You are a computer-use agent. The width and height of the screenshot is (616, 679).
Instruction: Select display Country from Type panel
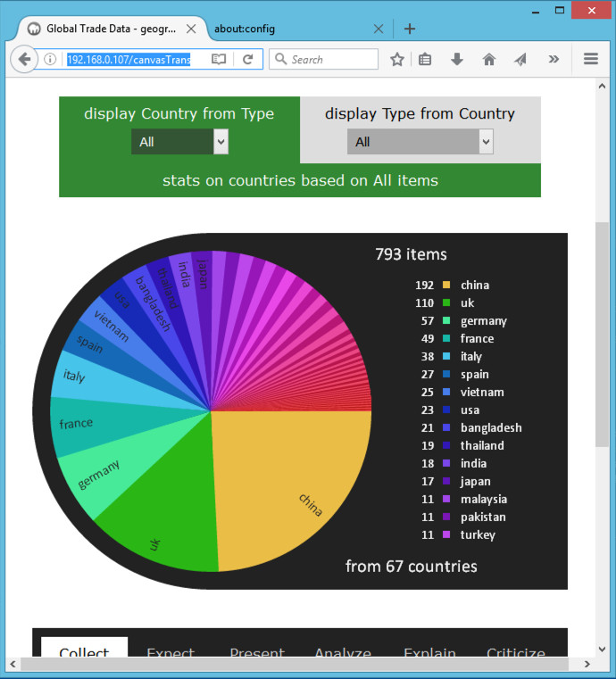click(179, 130)
